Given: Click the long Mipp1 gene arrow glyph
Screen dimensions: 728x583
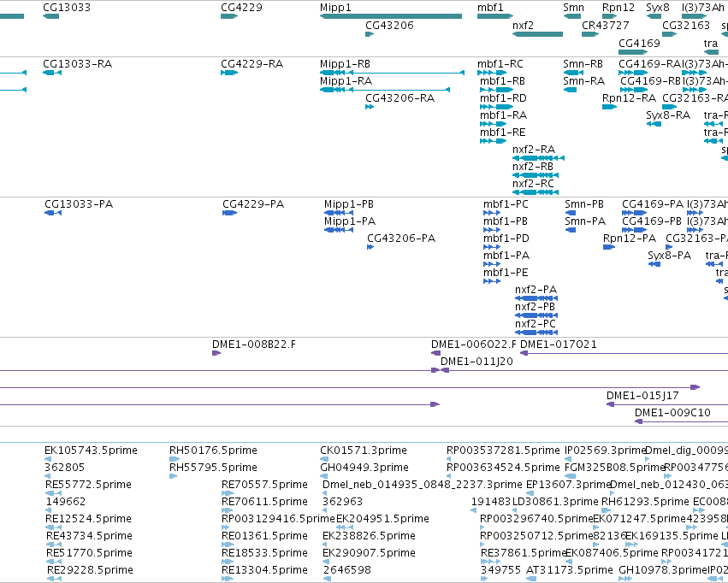Looking at the screenshot, I should coord(391,17).
